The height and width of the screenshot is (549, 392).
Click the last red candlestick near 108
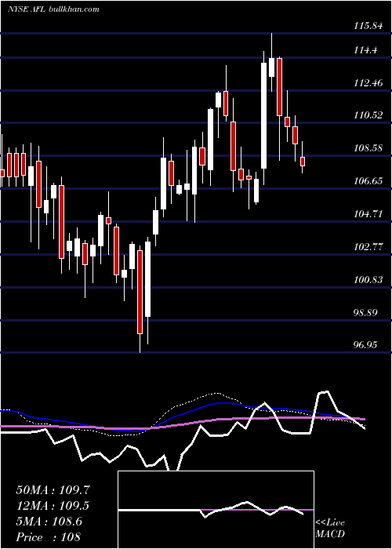tap(303, 162)
